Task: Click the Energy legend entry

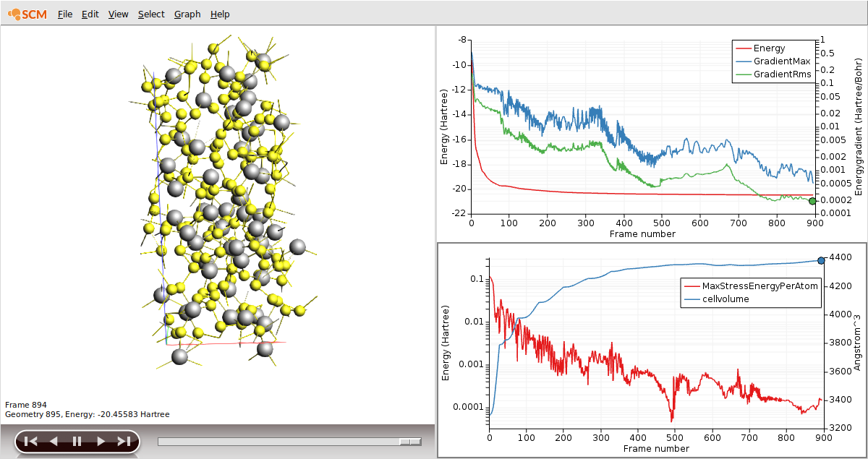Action: click(769, 48)
